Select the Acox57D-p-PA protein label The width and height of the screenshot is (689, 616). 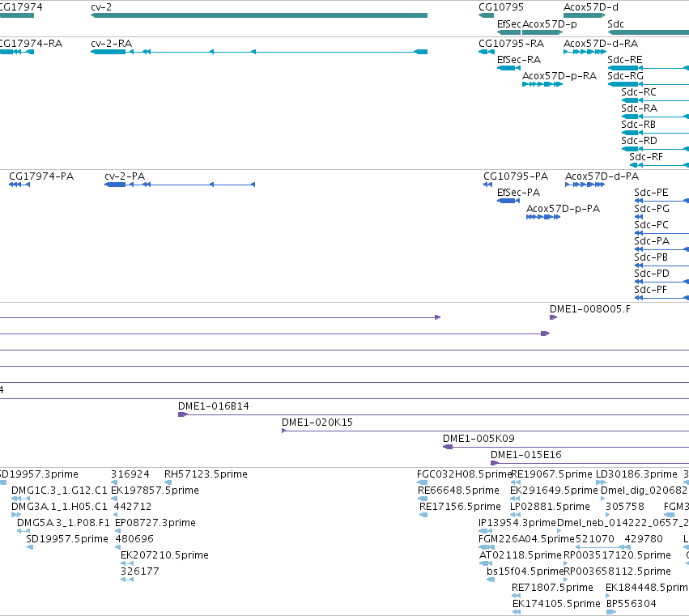click(x=564, y=209)
